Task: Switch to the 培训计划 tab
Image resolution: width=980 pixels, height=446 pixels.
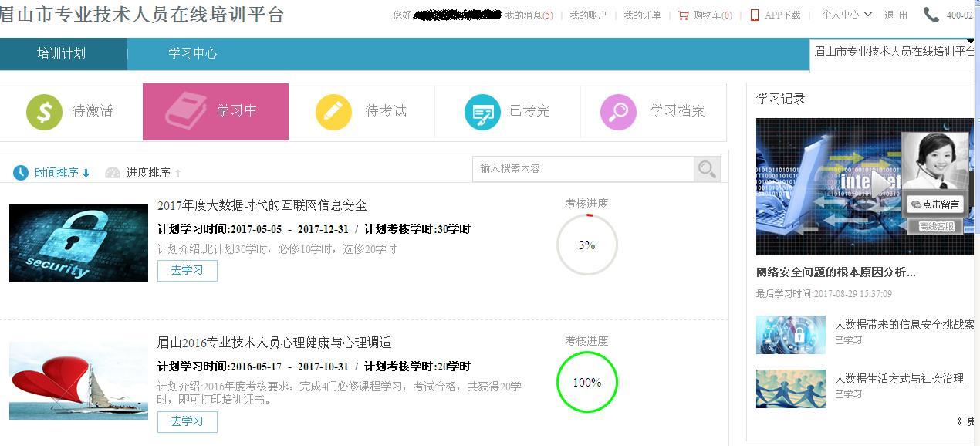Action: click(x=62, y=54)
